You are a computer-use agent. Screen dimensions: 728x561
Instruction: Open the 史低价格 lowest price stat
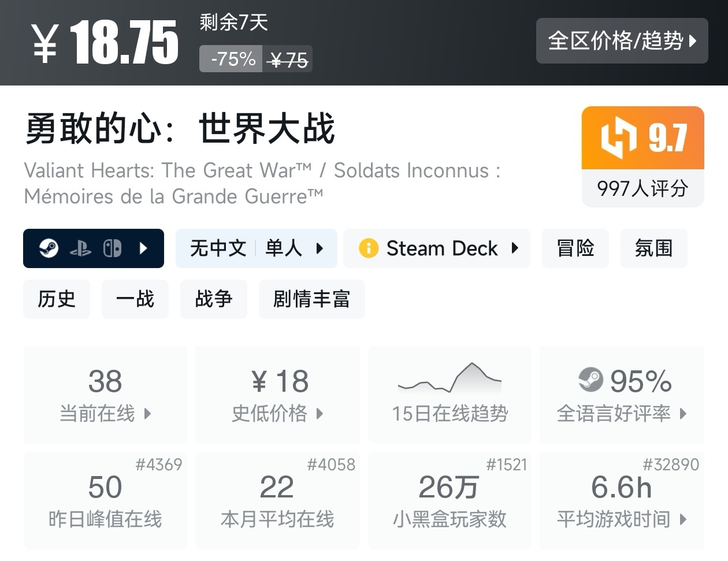click(x=277, y=395)
